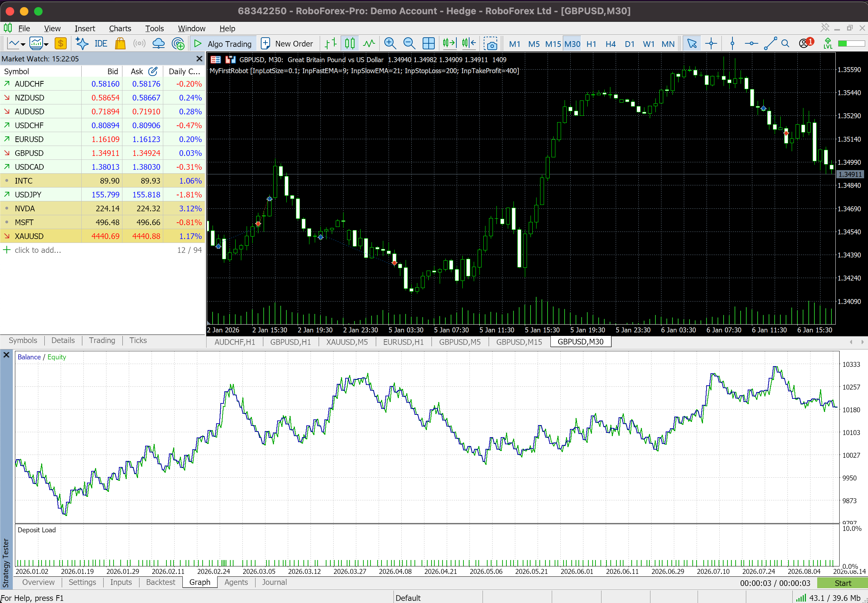Tile windows with the grid icon
The width and height of the screenshot is (868, 603).
point(429,43)
